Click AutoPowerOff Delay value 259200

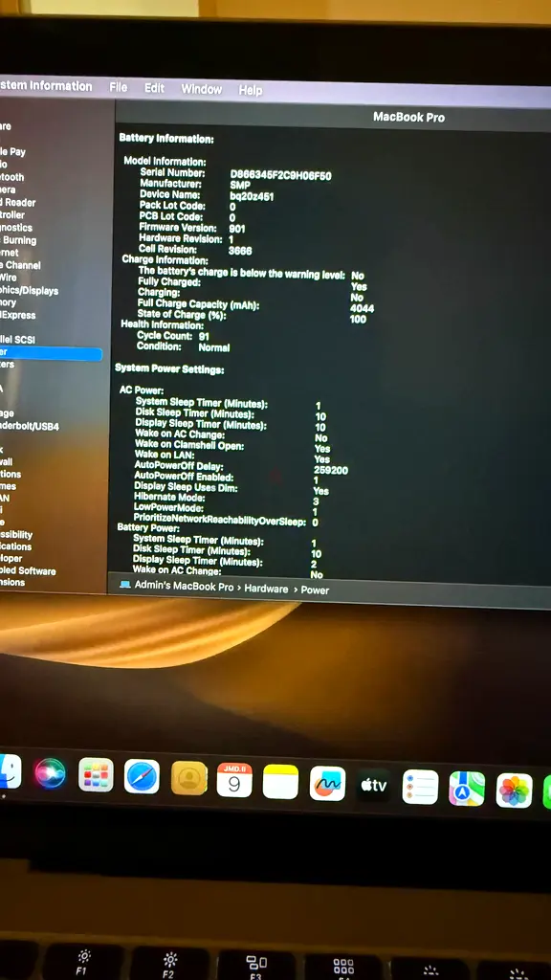click(x=330, y=470)
